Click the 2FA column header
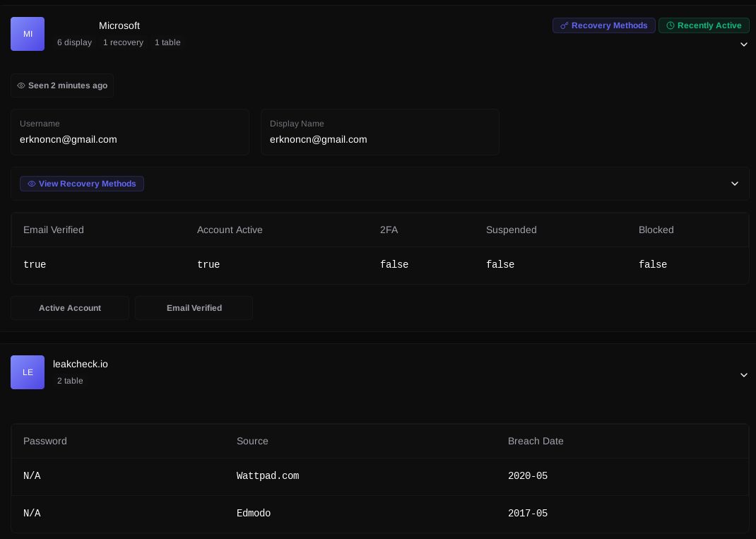 [389, 230]
